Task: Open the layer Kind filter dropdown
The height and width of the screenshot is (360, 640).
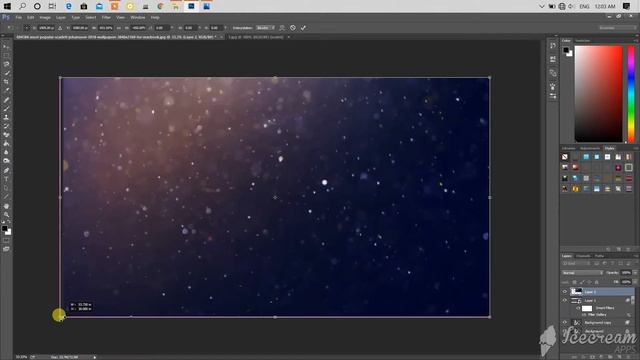Action: (x=576, y=264)
